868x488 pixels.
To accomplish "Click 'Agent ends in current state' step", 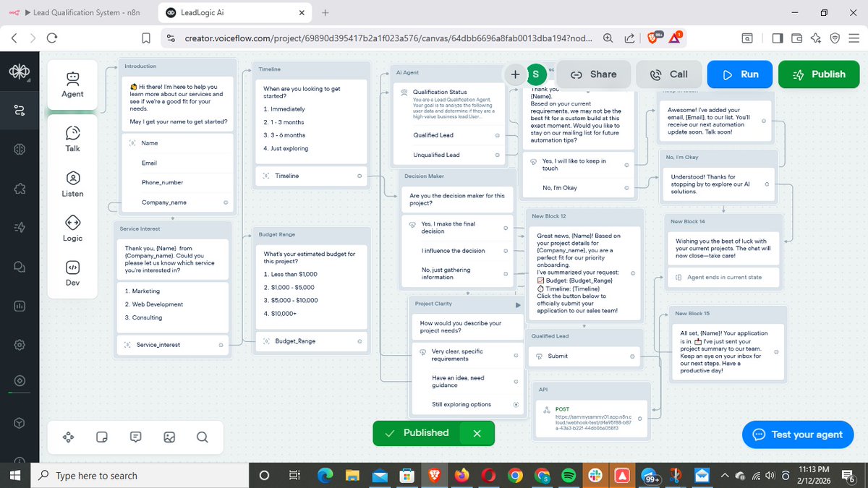I will (723, 277).
